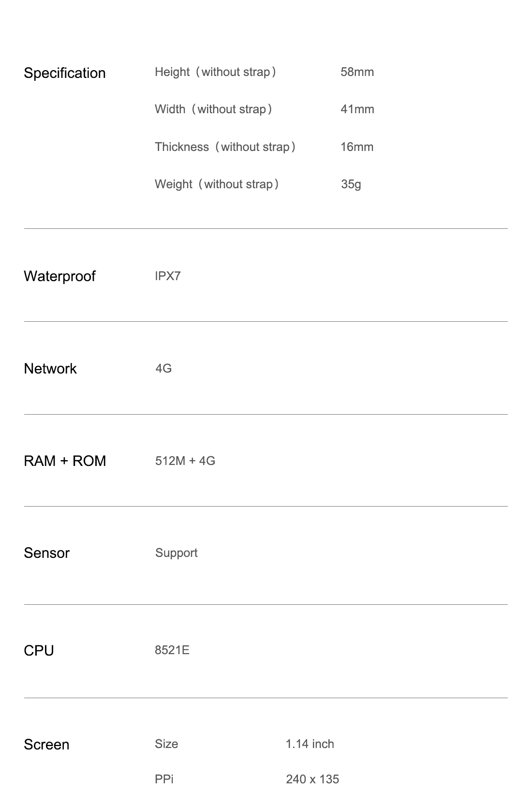Select the Thickness (without strap) label
This screenshot has width=532, height=808.
click(225, 147)
